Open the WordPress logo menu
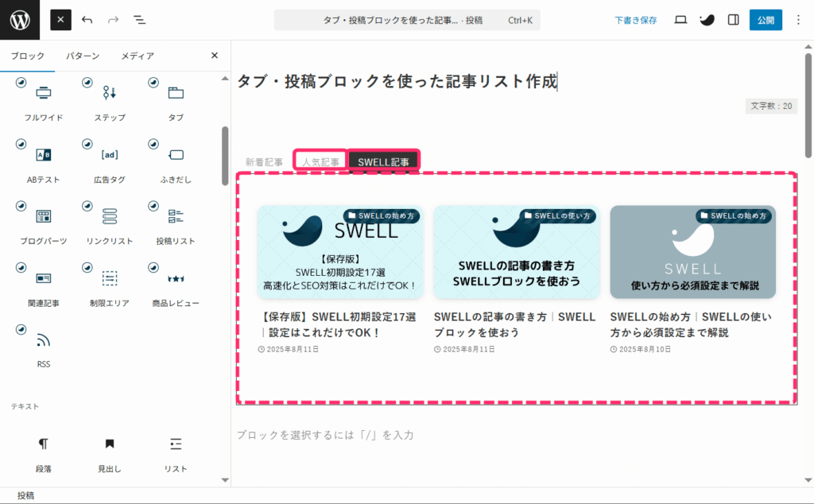The height and width of the screenshot is (504, 814). point(20,20)
